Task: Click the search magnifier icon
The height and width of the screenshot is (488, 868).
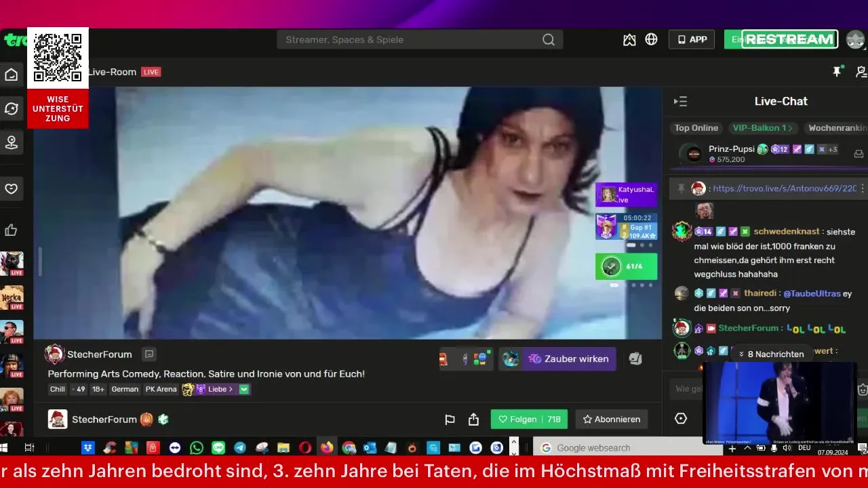Action: [x=549, y=39]
